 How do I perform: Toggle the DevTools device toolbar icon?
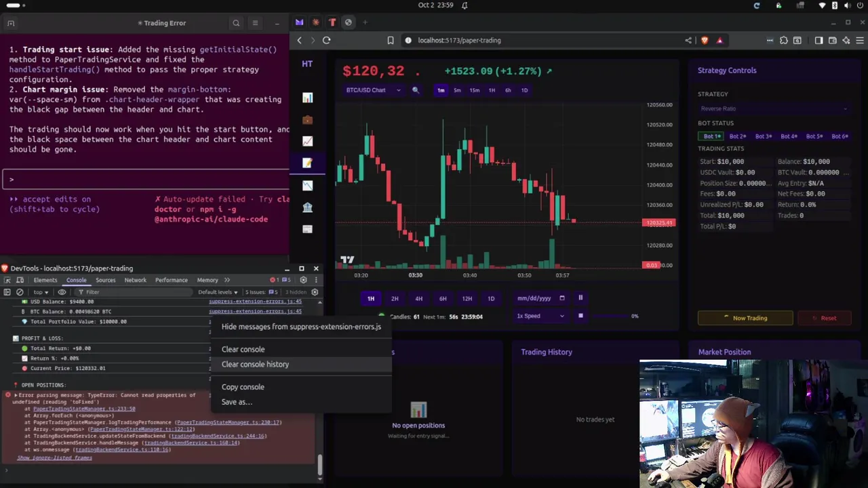click(x=20, y=280)
